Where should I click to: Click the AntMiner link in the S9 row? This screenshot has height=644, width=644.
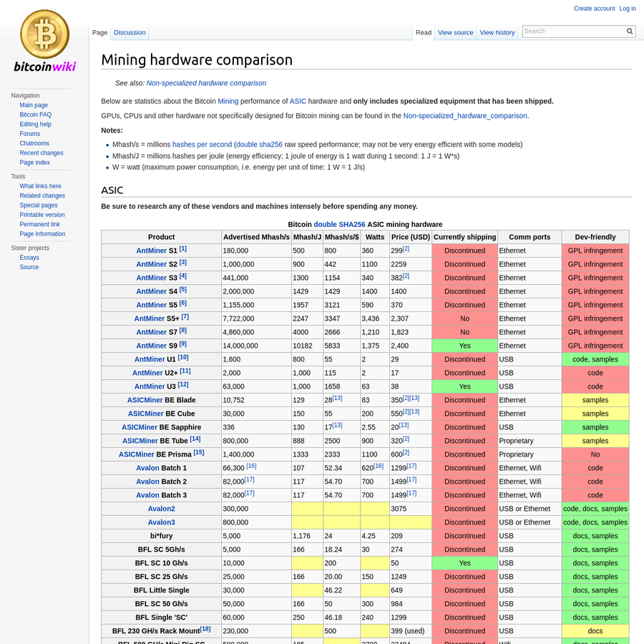pyautogui.click(x=151, y=346)
